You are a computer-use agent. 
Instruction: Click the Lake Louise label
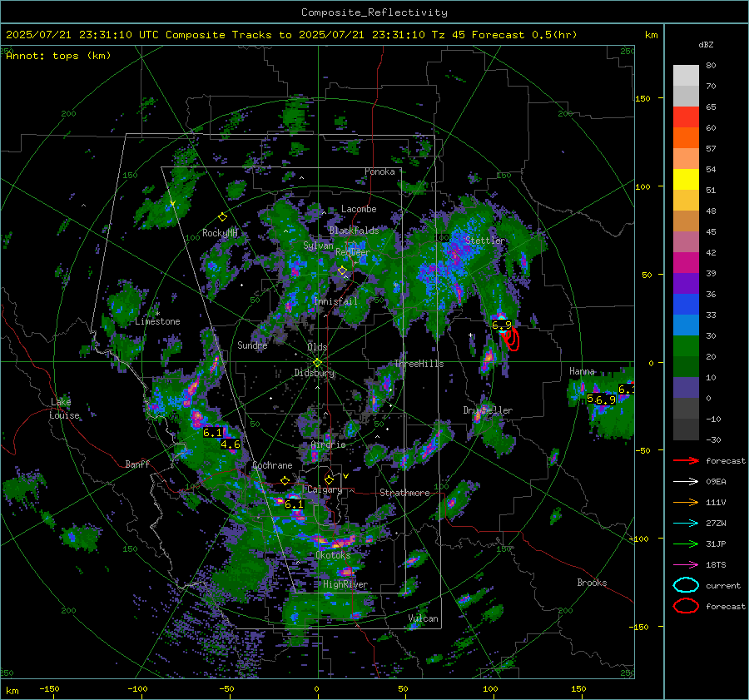(64, 409)
